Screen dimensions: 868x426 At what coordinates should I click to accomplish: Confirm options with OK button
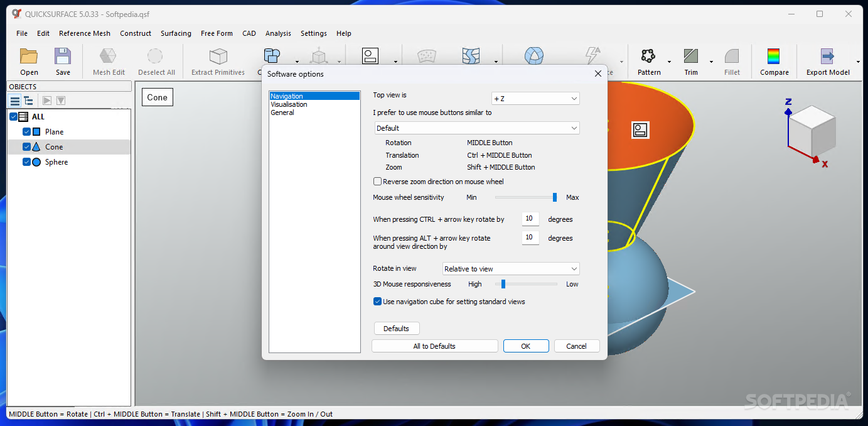526,346
